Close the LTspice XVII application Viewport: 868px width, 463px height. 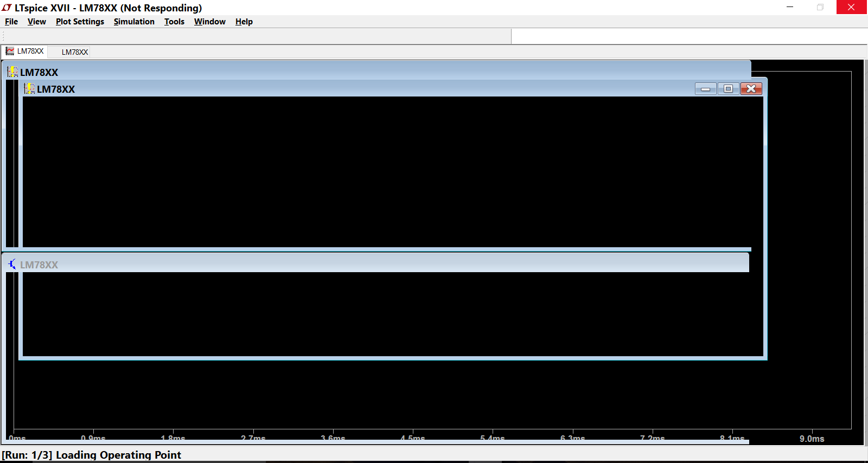click(x=852, y=7)
